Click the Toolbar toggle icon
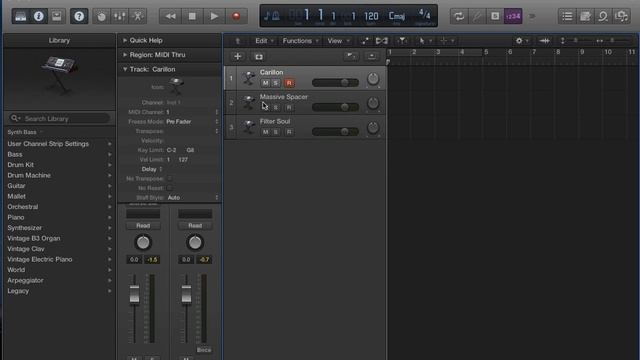Viewport: 640px width, 360px height. [57, 16]
